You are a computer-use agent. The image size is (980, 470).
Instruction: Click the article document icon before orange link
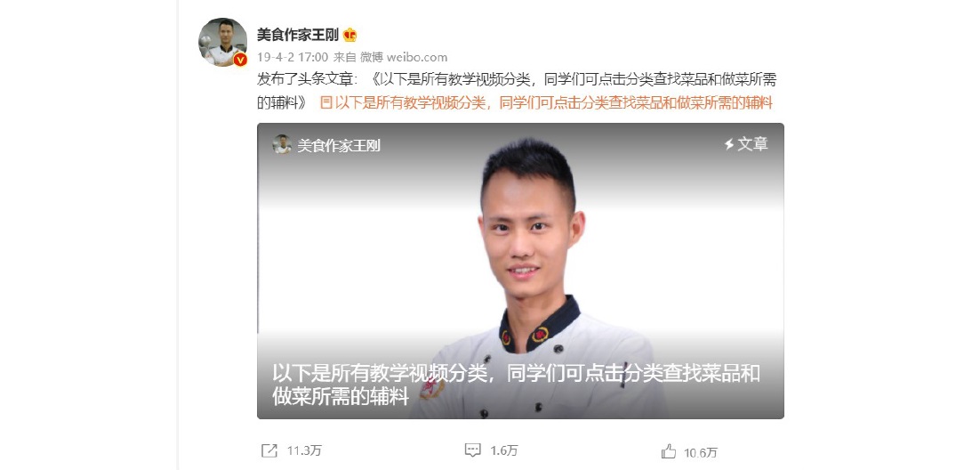click(x=325, y=103)
